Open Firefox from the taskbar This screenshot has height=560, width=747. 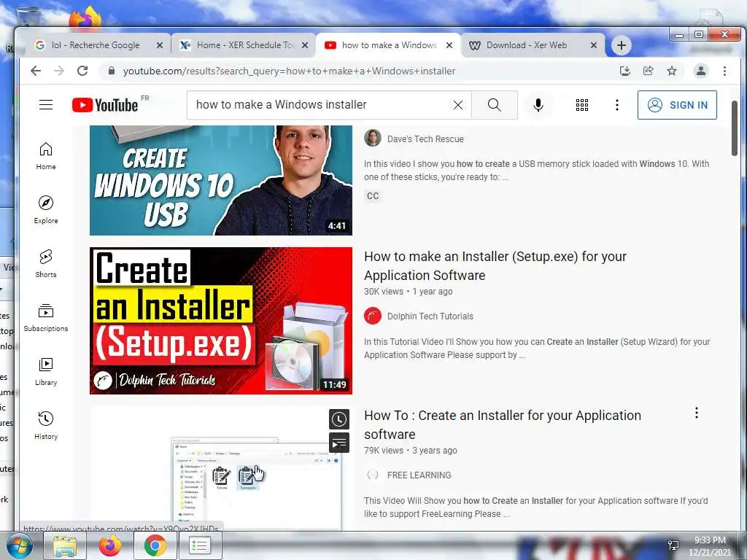[x=110, y=545]
